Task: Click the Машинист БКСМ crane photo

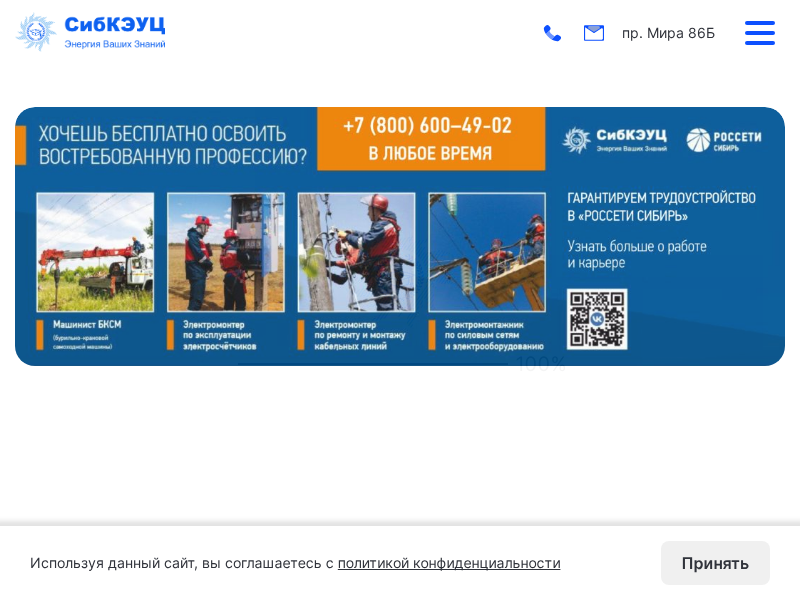Action: pyautogui.click(x=95, y=252)
